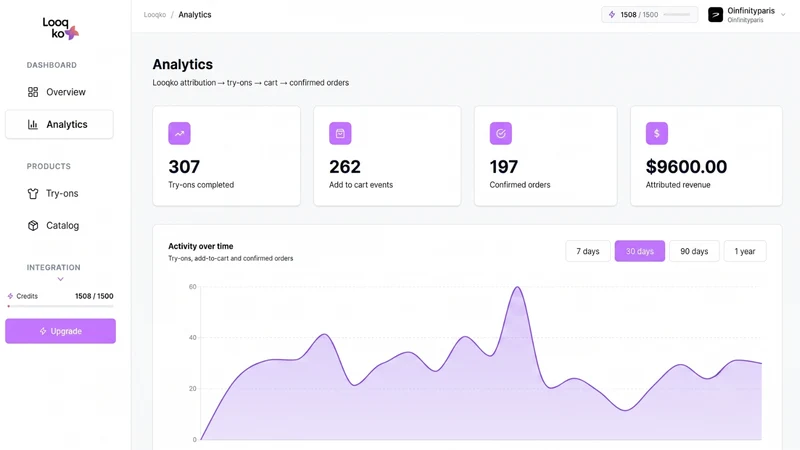Click the Try-ons shirt icon
The image size is (800, 450).
click(33, 193)
